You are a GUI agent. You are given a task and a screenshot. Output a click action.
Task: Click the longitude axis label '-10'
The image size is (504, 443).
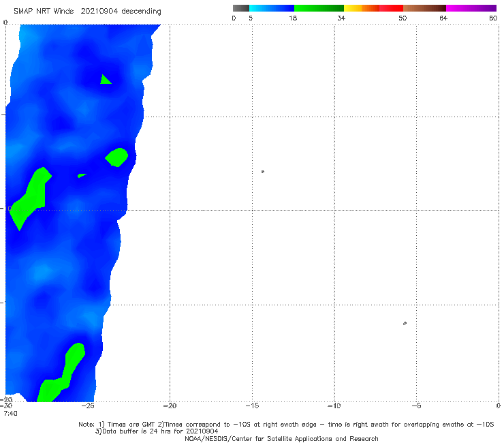click(334, 406)
